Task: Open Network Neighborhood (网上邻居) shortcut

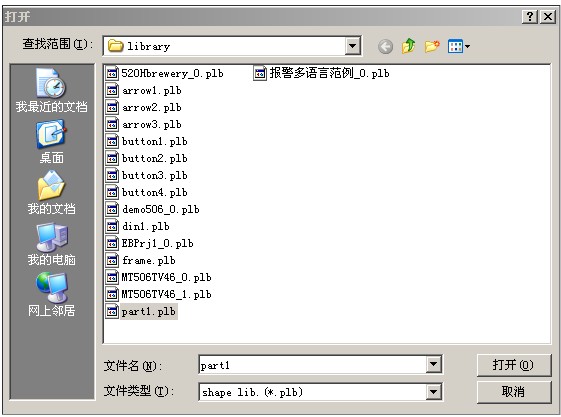Action: pos(51,295)
